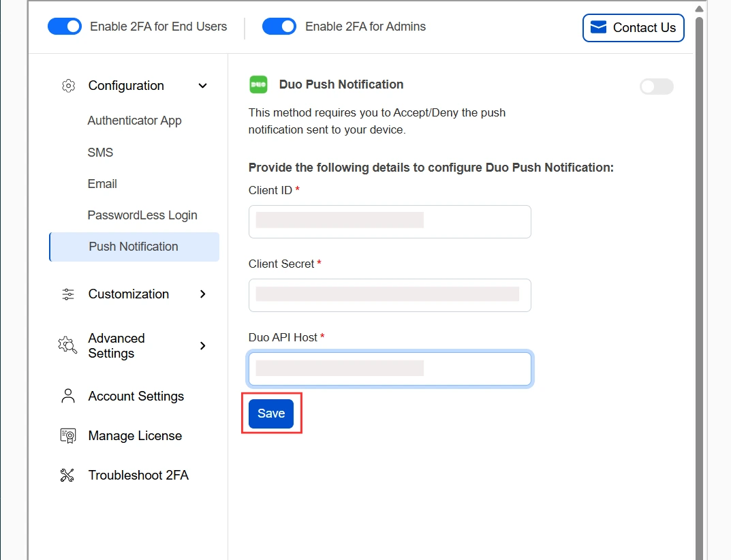731x560 pixels.
Task: Click the Contact Us button
Action: 633,28
